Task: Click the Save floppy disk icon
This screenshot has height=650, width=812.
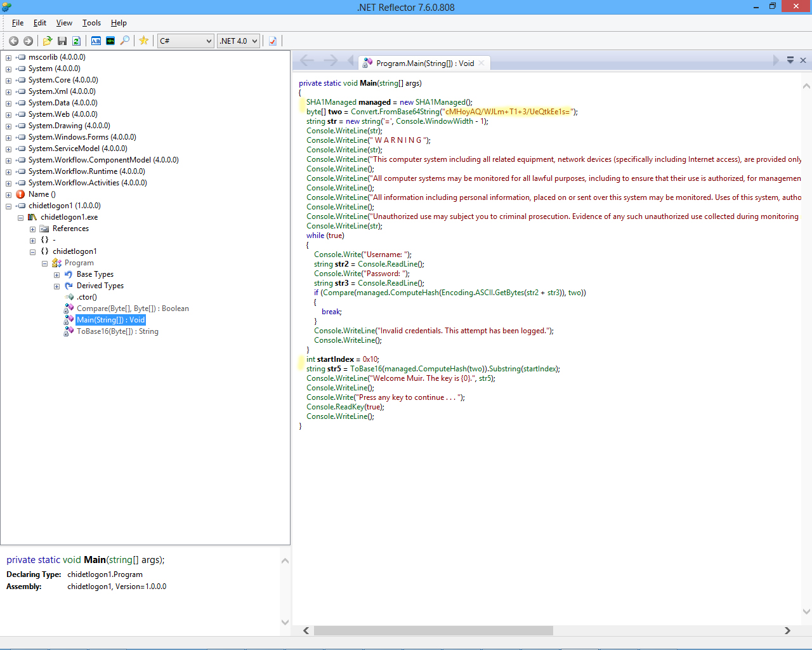Action: pos(62,41)
